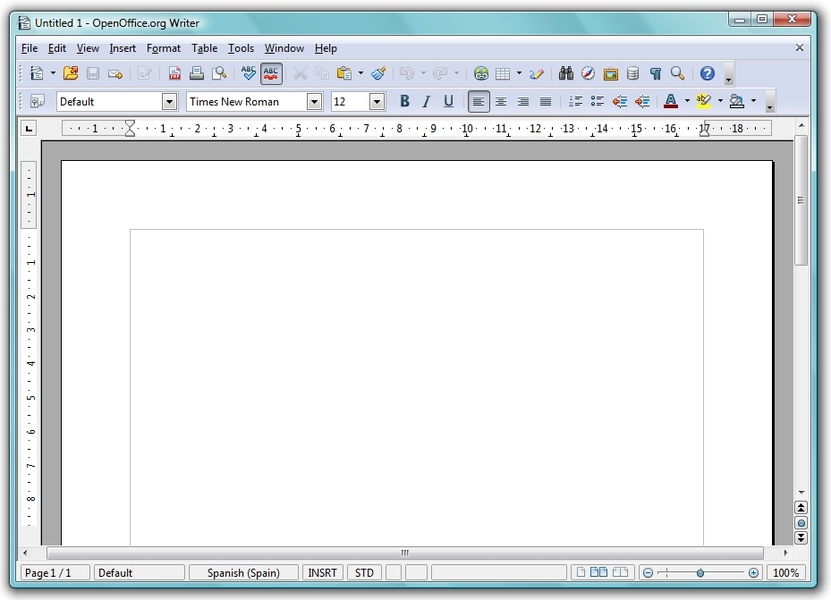Click the Print File Directly icon

point(197,73)
